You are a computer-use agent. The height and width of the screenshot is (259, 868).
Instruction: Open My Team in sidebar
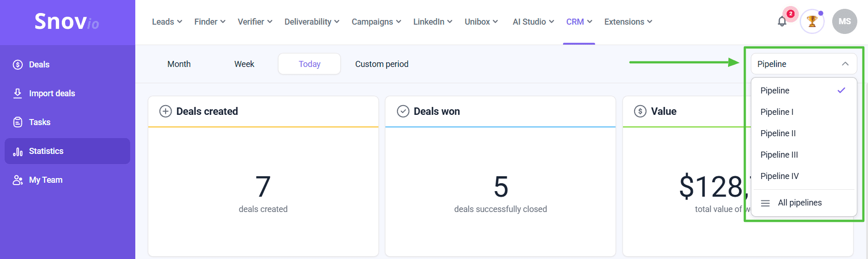[46, 180]
